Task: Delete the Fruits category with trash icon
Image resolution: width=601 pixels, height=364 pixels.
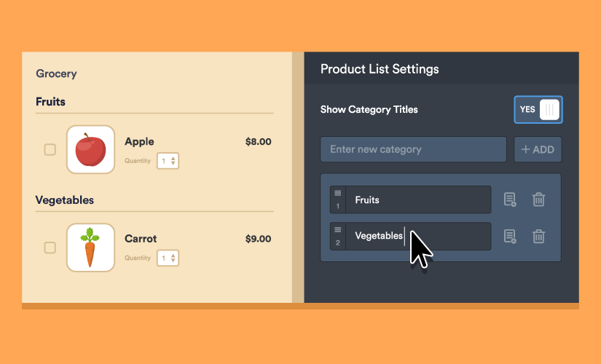Action: [538, 199]
